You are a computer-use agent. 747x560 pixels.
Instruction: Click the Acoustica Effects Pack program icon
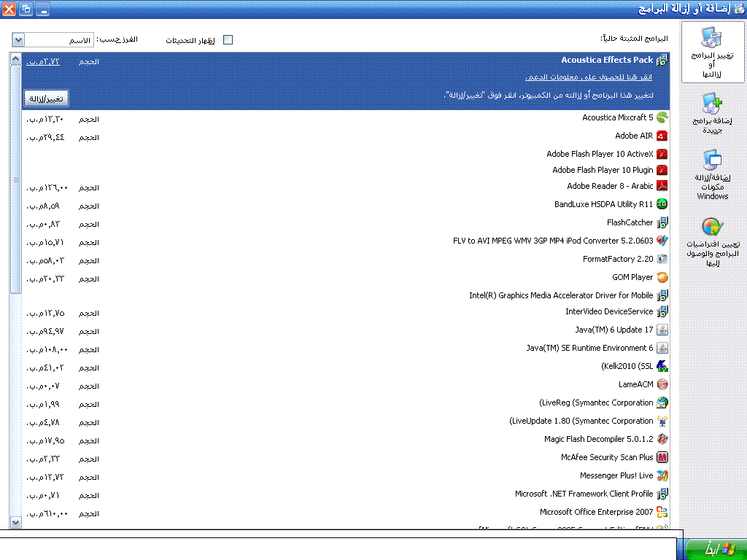pos(662,60)
